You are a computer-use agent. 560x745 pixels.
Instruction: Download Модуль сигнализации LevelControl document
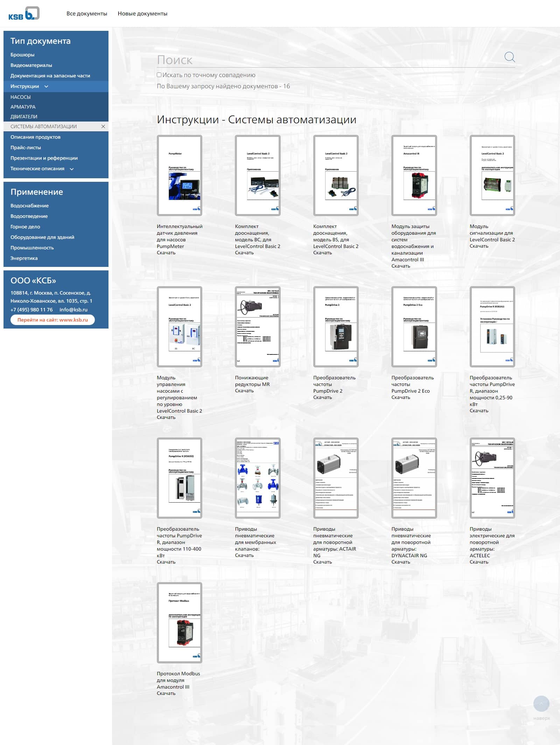coord(479,246)
